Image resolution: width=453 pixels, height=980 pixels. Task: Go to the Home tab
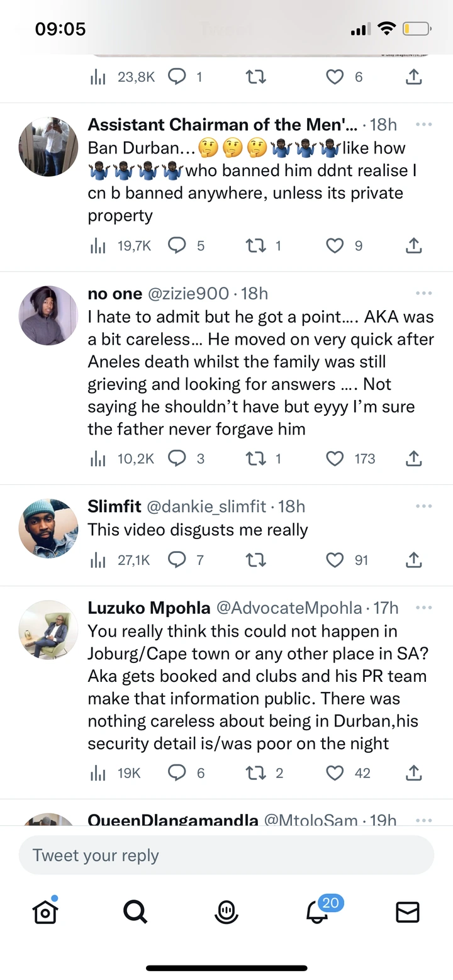[x=45, y=911]
